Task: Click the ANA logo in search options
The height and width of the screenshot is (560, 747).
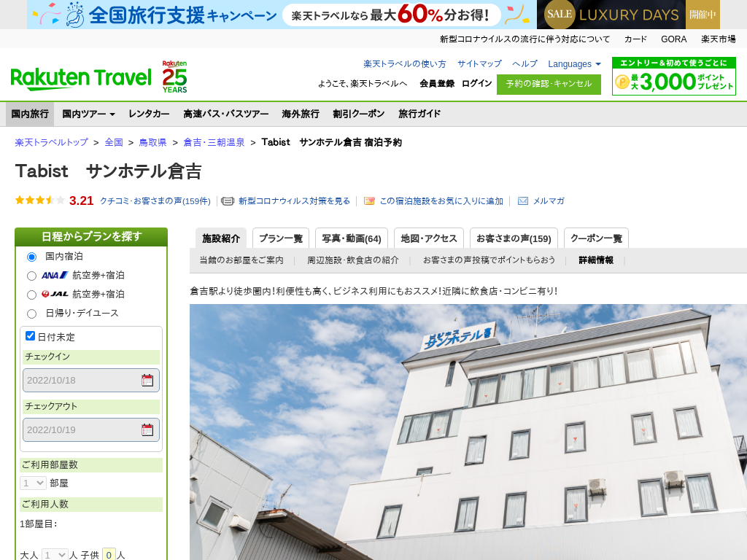Action: click(x=55, y=275)
